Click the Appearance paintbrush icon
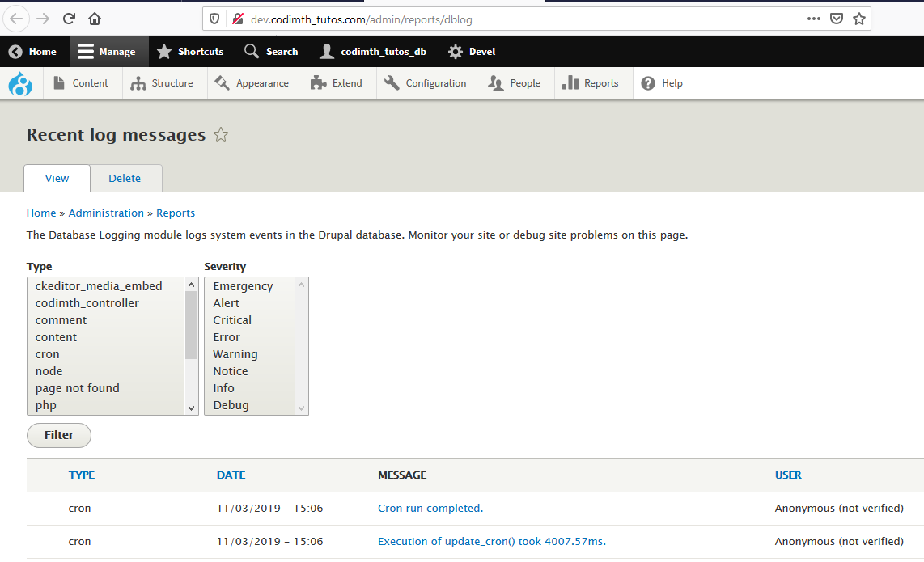Viewport: 924px width, 562px height. pos(220,82)
